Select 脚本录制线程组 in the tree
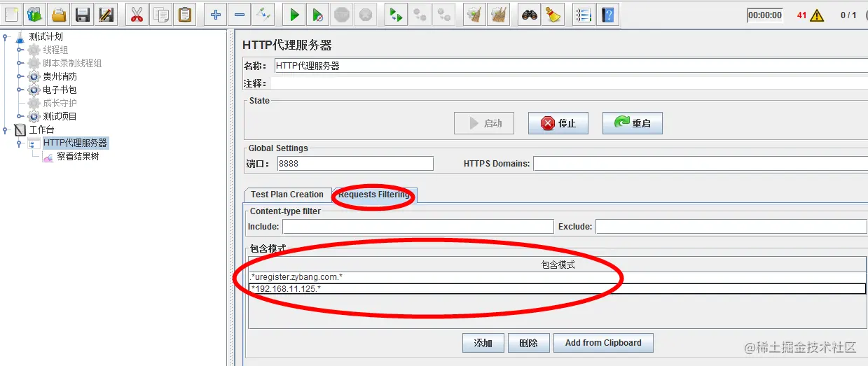 [72, 63]
